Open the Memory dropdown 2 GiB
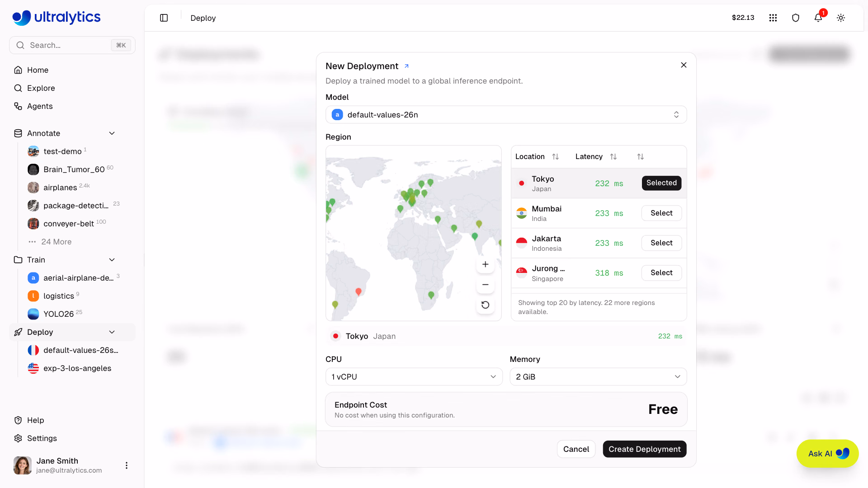The width and height of the screenshot is (868, 488). point(598,377)
